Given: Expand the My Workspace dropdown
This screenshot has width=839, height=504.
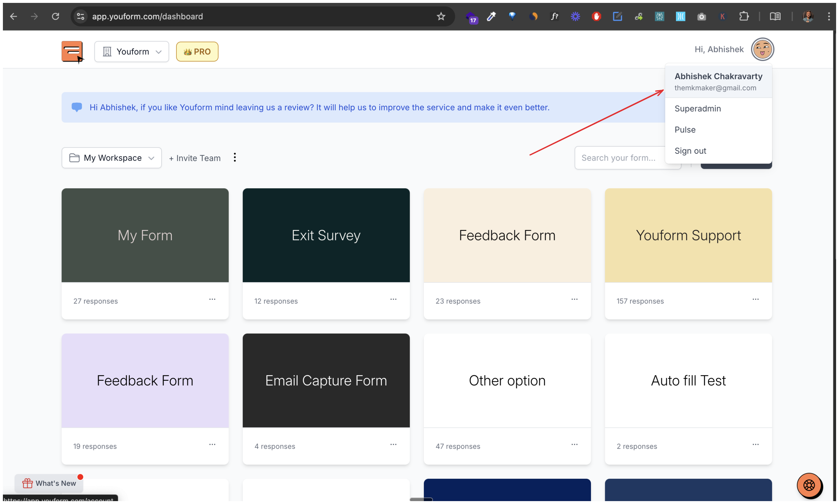Looking at the screenshot, I should [x=112, y=158].
